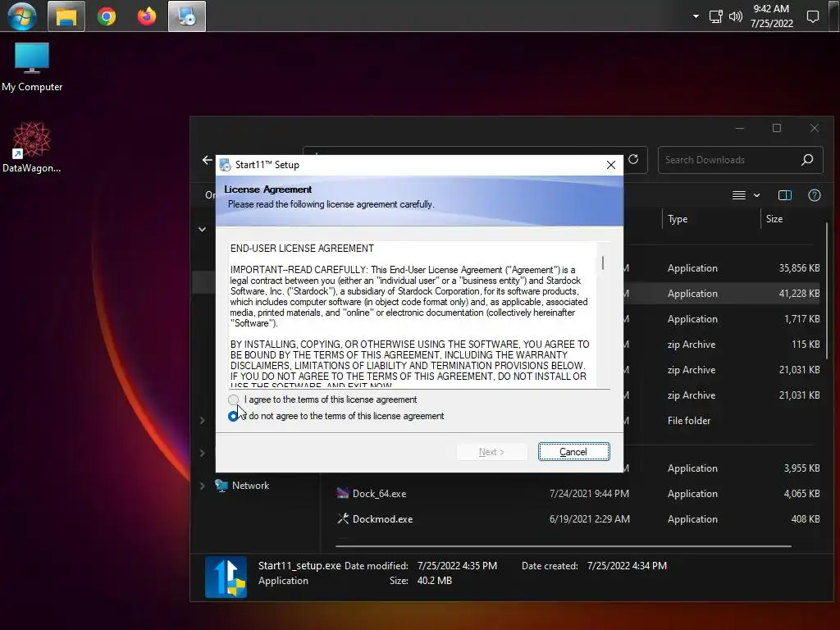The width and height of the screenshot is (840, 630).
Task: Click 7/24/2021 9:44 PM date cell
Action: click(x=589, y=494)
